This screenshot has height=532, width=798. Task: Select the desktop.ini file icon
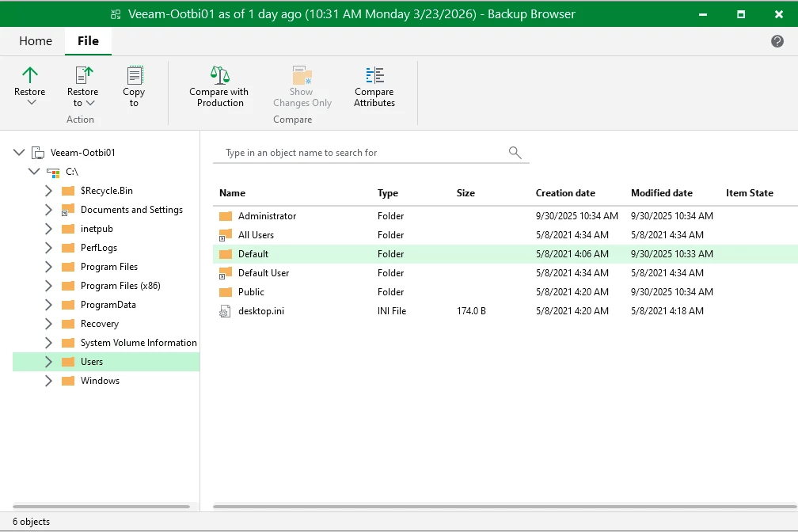point(226,311)
